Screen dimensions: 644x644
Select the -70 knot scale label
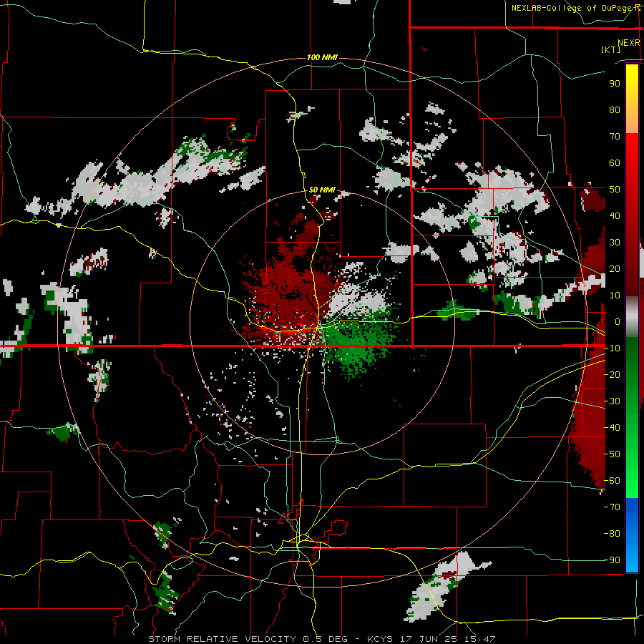(x=612, y=507)
